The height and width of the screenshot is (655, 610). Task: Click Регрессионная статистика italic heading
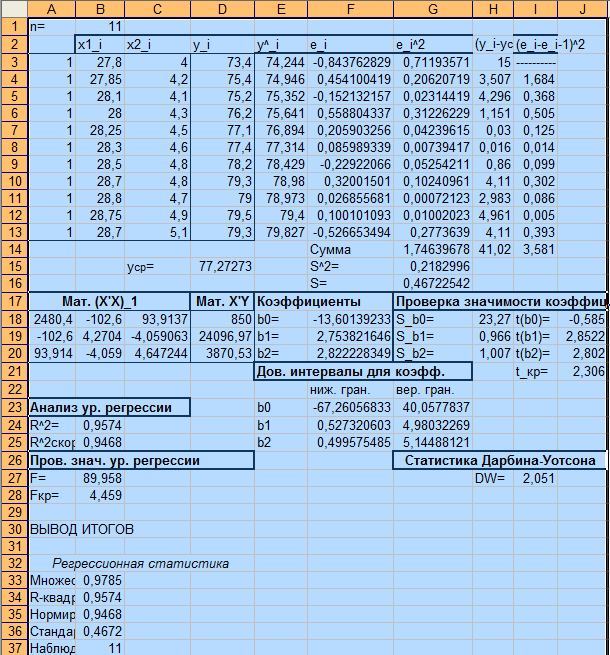[x=141, y=564]
